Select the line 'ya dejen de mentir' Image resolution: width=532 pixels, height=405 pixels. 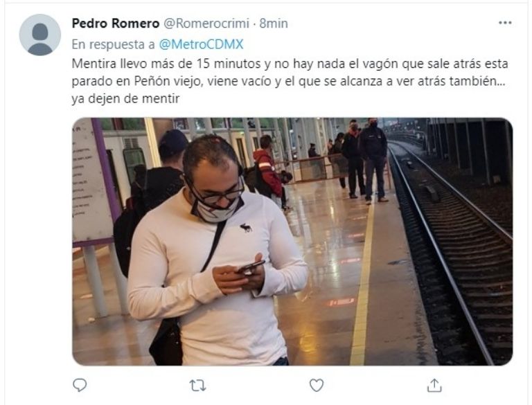click(125, 99)
